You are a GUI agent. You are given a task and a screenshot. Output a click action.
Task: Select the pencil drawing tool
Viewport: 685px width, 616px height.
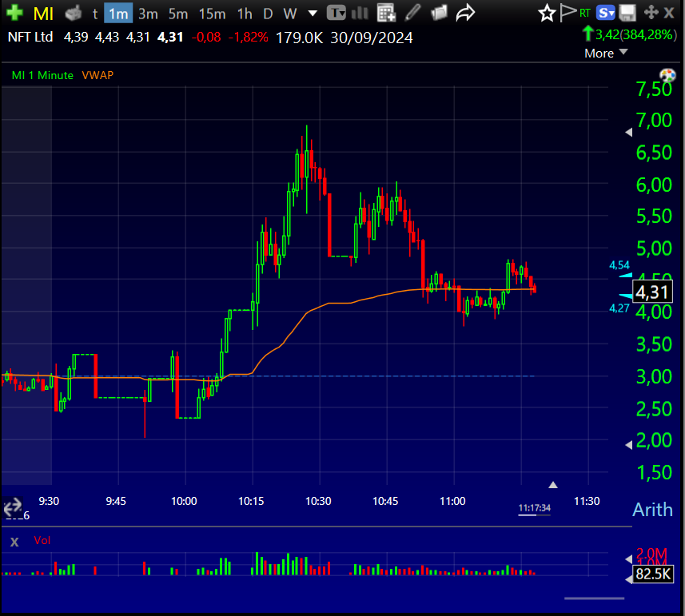(x=412, y=13)
